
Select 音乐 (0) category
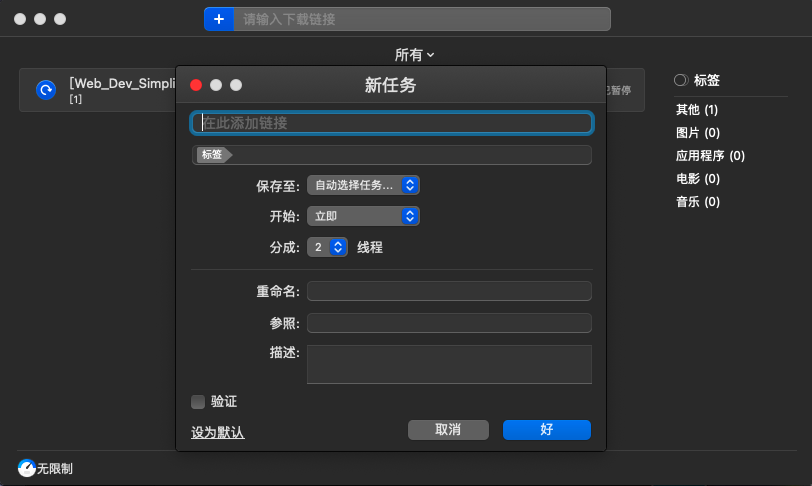click(698, 202)
